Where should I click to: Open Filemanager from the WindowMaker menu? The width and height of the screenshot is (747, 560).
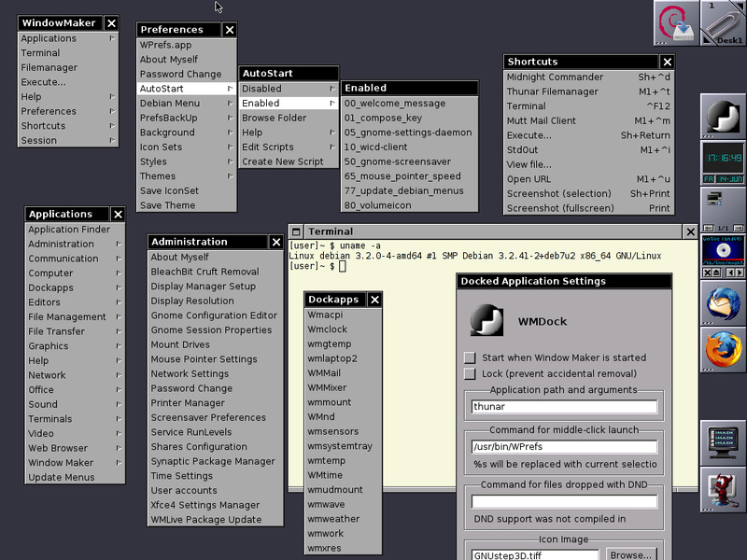click(x=68, y=67)
